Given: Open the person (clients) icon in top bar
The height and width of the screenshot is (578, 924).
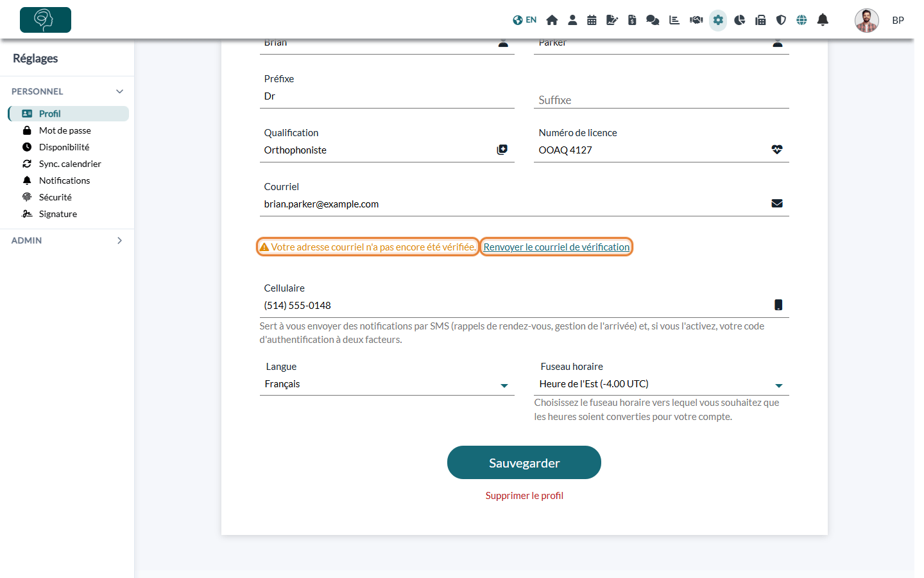Looking at the screenshot, I should tap(572, 20).
